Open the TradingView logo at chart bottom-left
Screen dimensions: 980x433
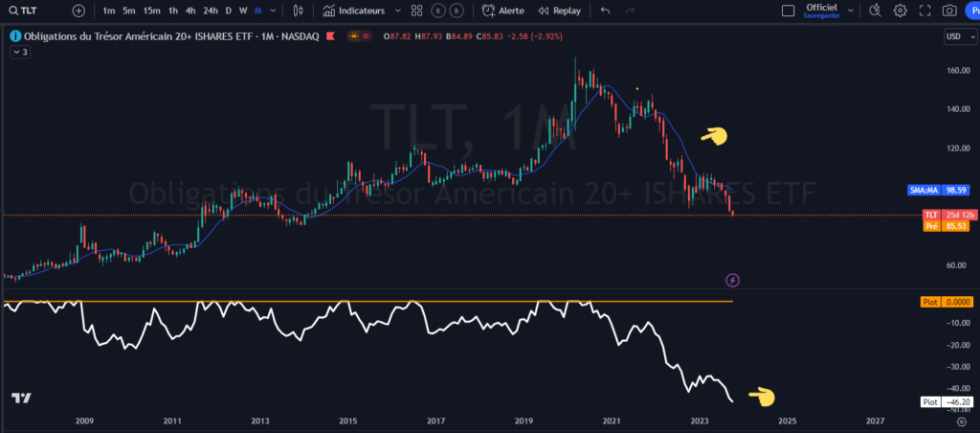(21, 398)
